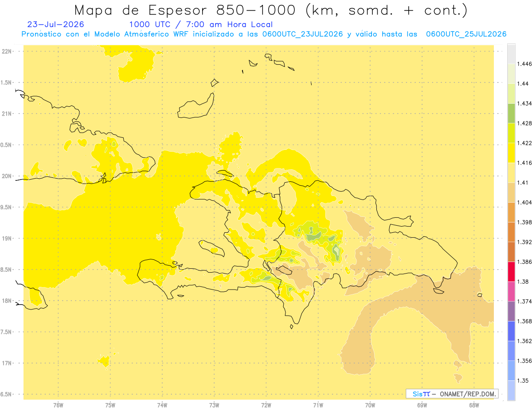Click the legend value '1.446'
Viewport: 532px width, 411px height.
(524, 64)
